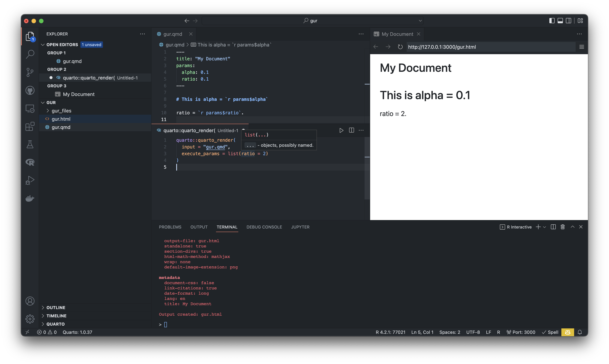609x364 pixels.
Task: Close the bottom panel
Action: (x=581, y=227)
